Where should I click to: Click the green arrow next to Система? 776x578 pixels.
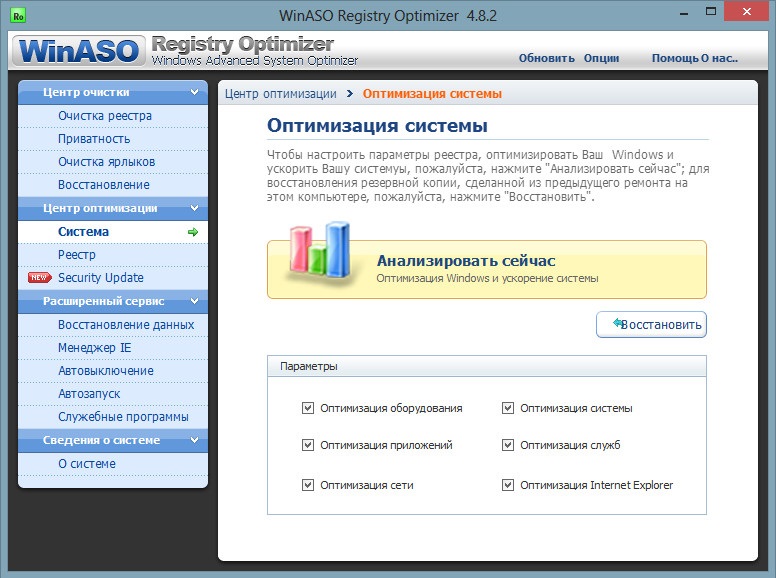tap(193, 232)
